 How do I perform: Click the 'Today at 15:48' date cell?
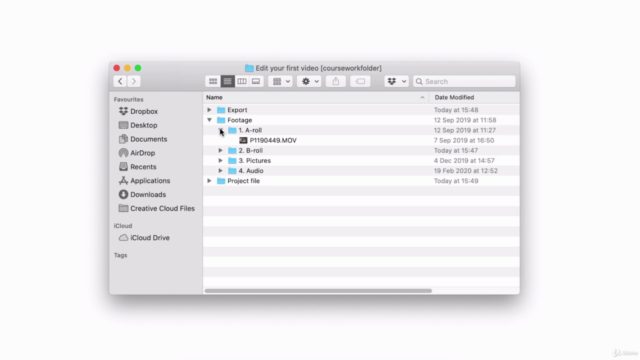coord(456,110)
